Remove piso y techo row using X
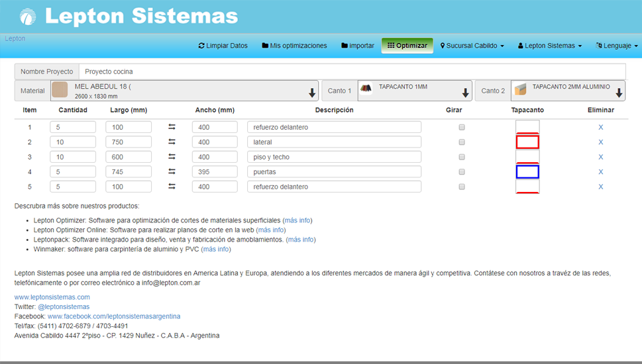This screenshot has width=642, height=364. tap(601, 157)
